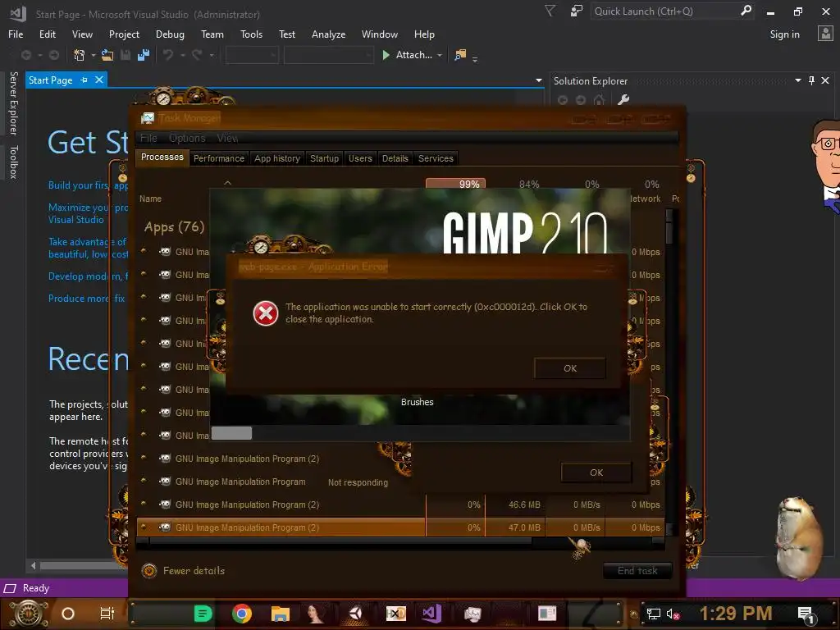Open the Attach button dropdown arrow
840x630 pixels.
pos(440,55)
